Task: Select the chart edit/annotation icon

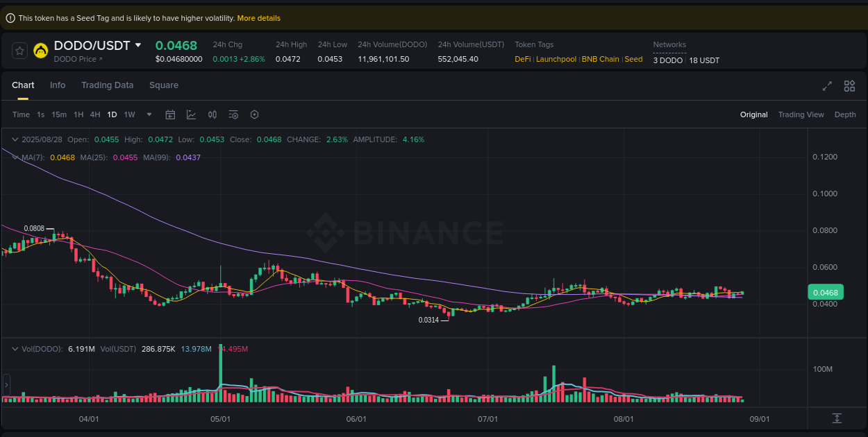Action: tap(191, 114)
